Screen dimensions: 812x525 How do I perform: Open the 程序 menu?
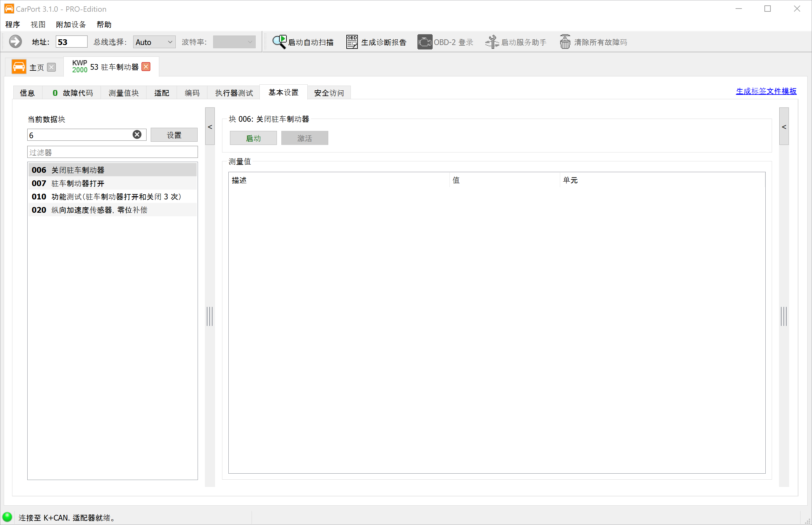(13, 24)
